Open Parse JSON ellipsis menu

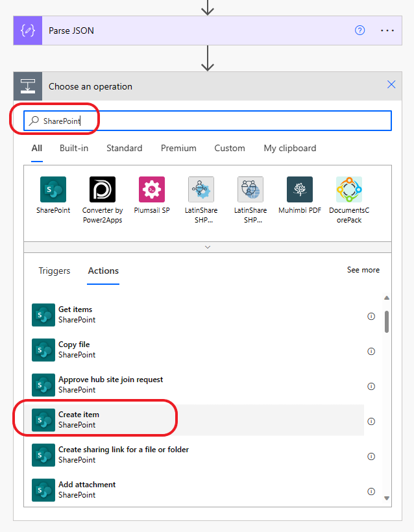[x=387, y=30]
